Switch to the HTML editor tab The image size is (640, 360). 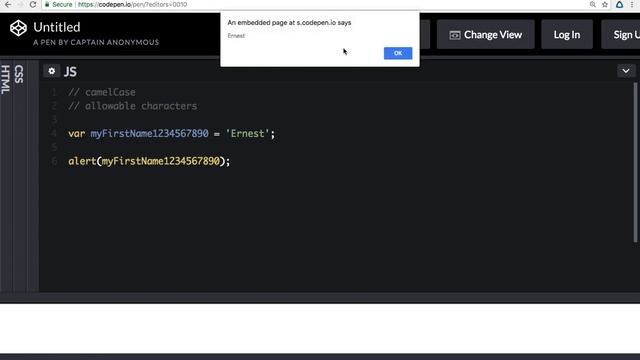pos(6,80)
